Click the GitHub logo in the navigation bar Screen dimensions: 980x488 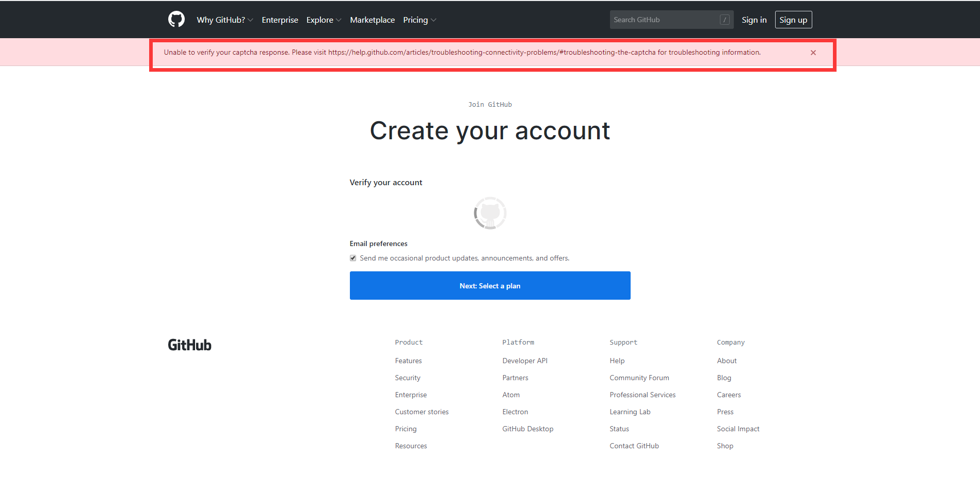click(176, 19)
